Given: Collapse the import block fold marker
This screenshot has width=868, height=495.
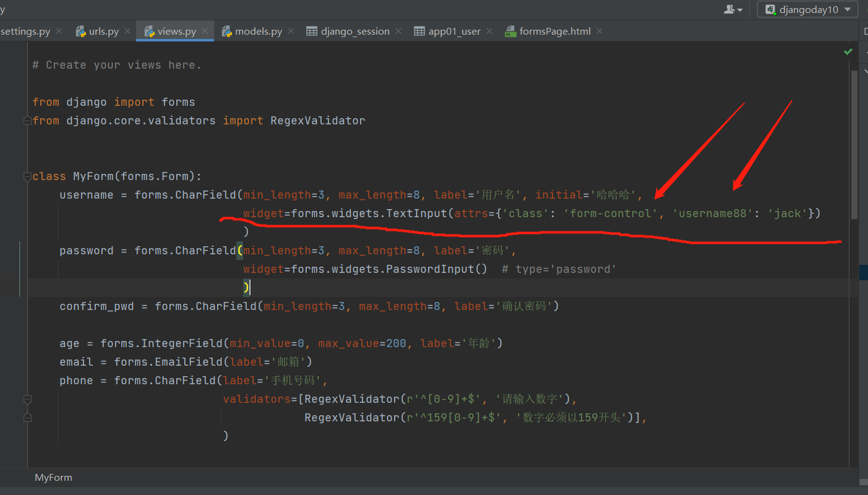Looking at the screenshot, I should 27,121.
